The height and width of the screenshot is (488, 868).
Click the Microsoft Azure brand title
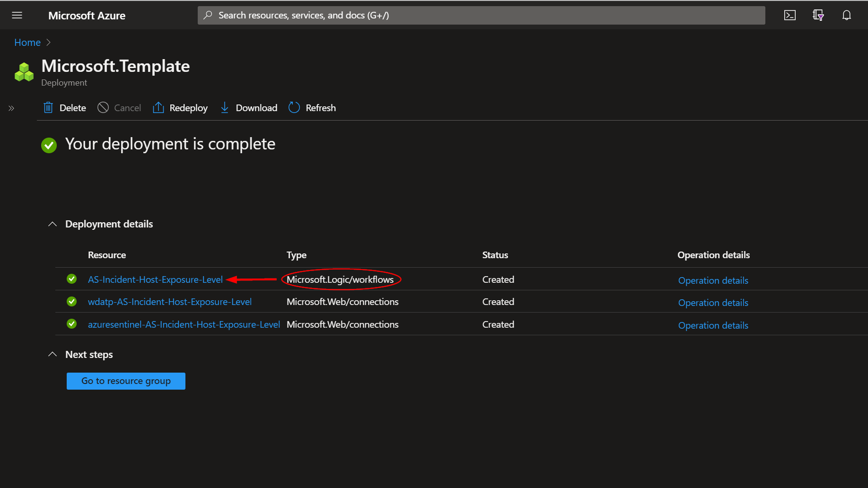tap(87, 16)
